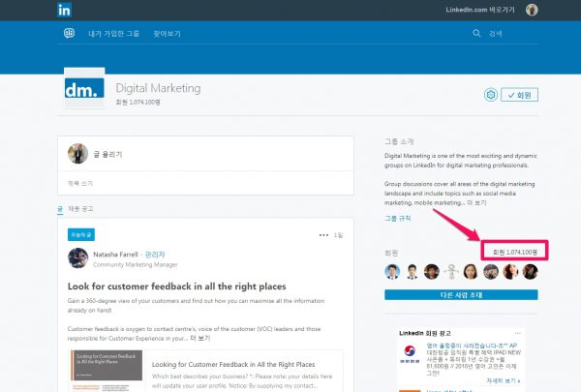Open the profile avatar in top-right corner
The height and width of the screenshot is (392, 581).
point(532,10)
